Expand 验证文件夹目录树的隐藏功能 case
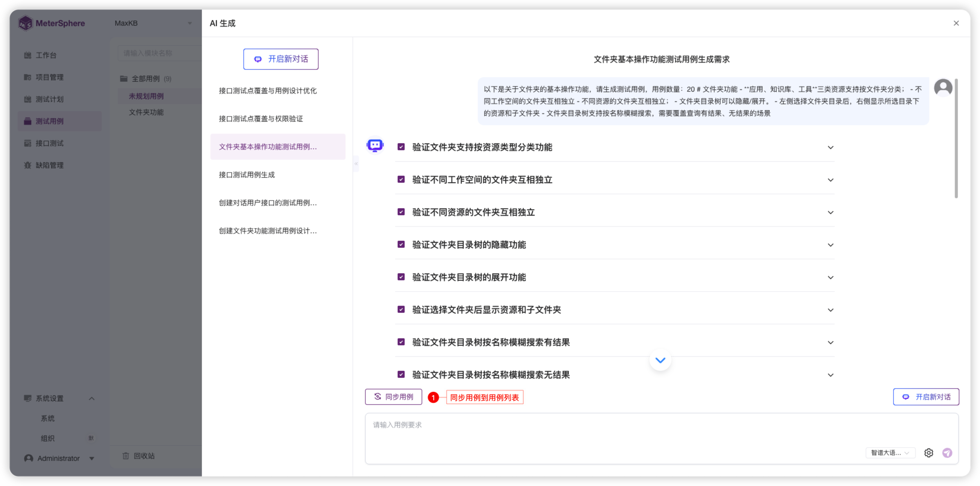The width and height of the screenshot is (980, 486). [x=830, y=245]
